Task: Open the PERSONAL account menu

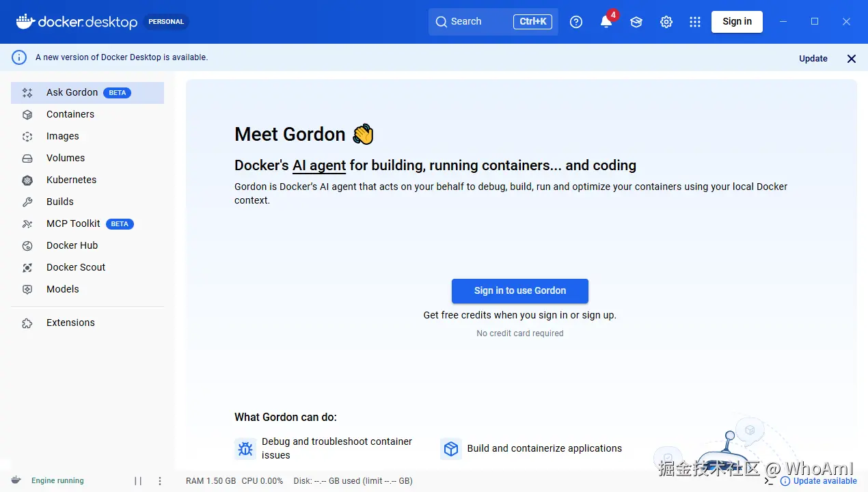Action: click(x=166, y=21)
